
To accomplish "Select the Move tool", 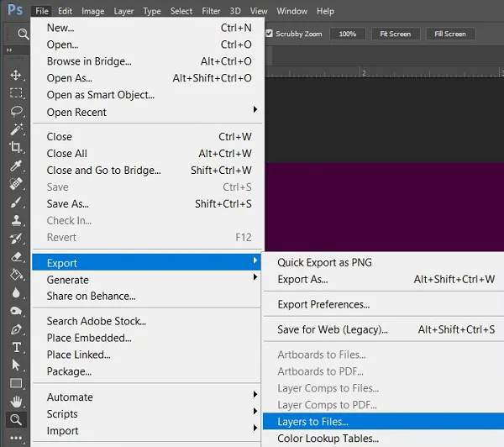I will [x=16, y=75].
